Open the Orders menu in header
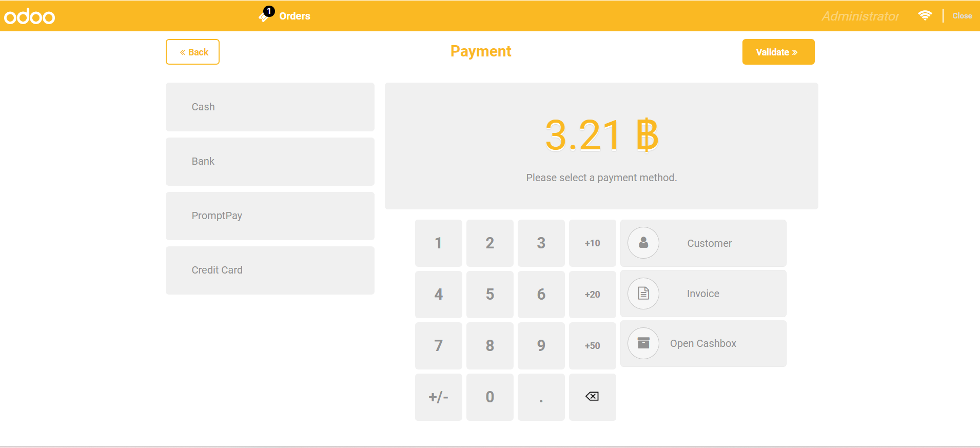This screenshot has height=448, width=980. (295, 16)
